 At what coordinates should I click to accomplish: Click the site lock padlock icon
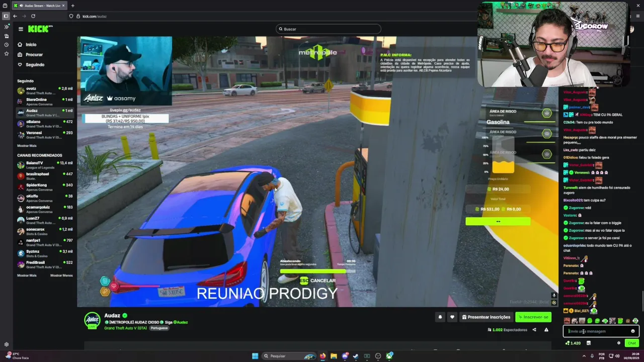78,16
